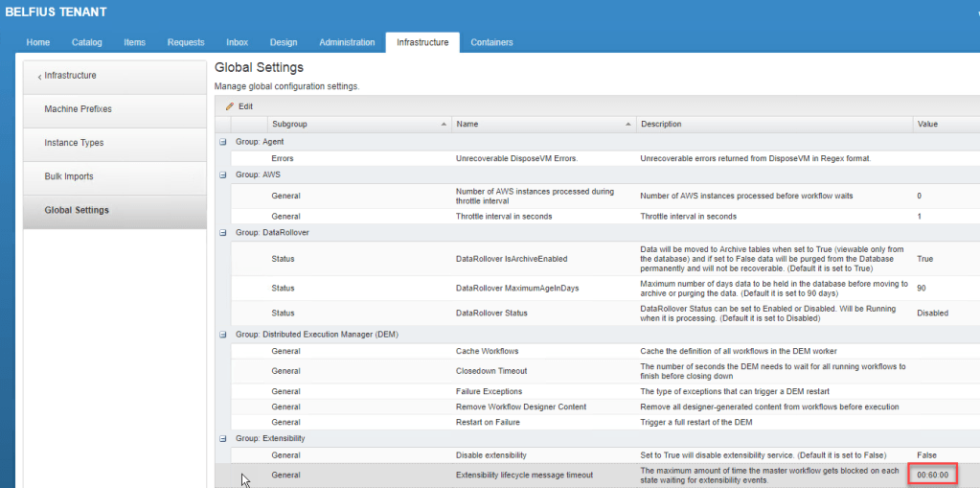
Task: Collapse the Extensibility group
Action: tap(223, 438)
